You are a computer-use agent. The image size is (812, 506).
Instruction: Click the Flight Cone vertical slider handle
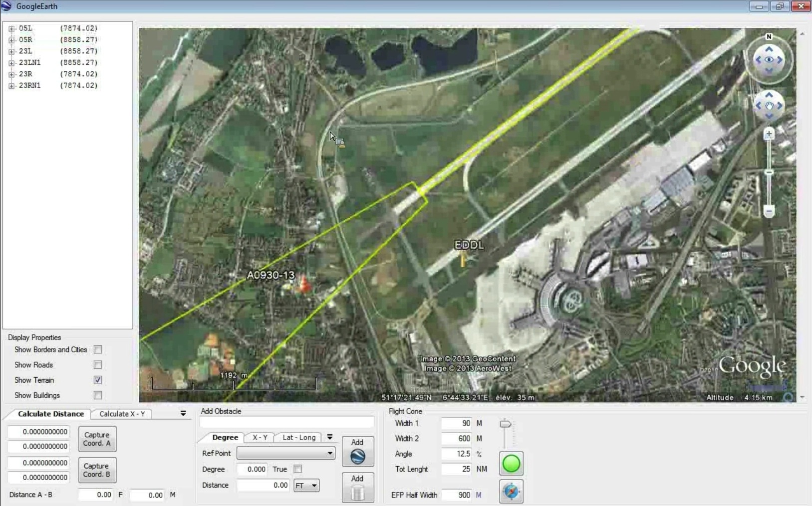(505, 424)
